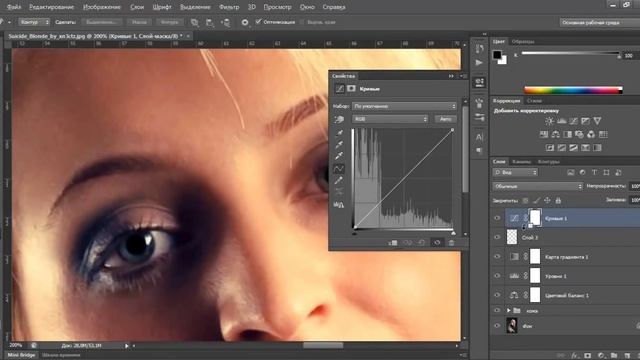Click the Маска button in options bar

pos(139,22)
